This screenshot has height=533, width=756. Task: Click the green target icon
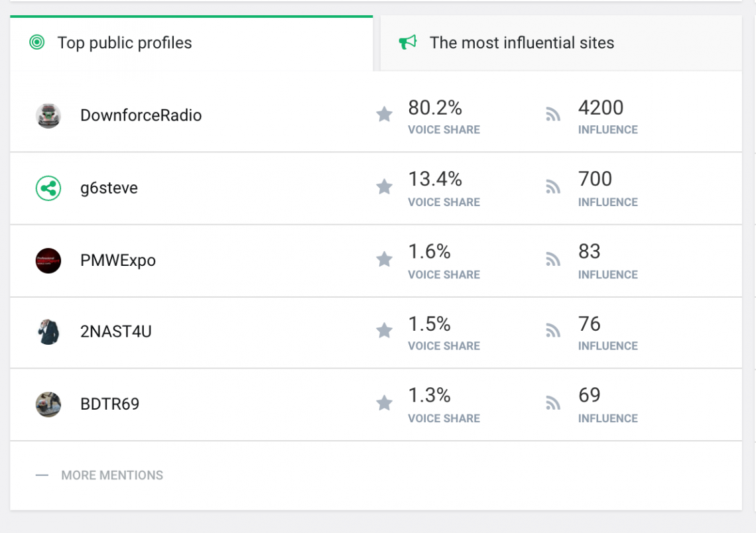pos(37,43)
